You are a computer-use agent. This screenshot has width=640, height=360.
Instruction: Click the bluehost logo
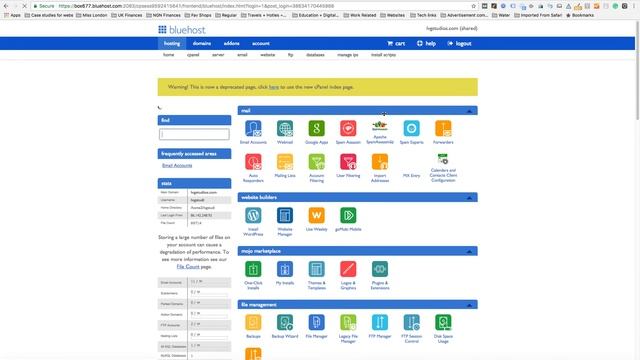[182, 30]
